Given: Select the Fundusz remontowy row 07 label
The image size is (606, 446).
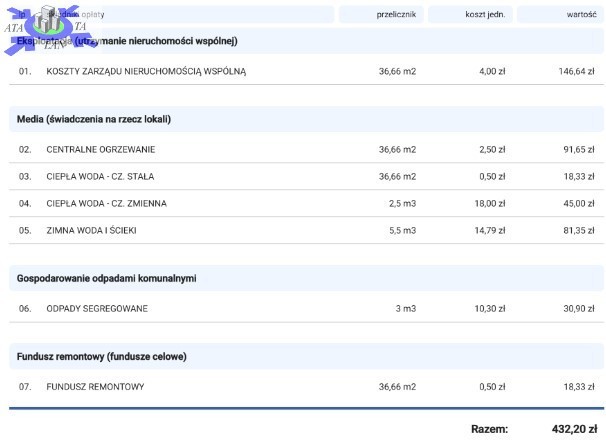Looking at the screenshot, I should pos(96,387).
